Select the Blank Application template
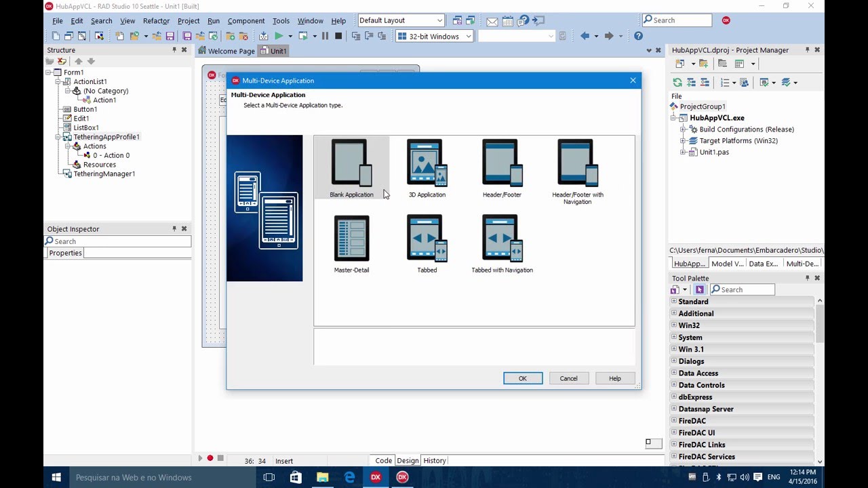Viewport: 868px width, 488px height. pos(351,168)
